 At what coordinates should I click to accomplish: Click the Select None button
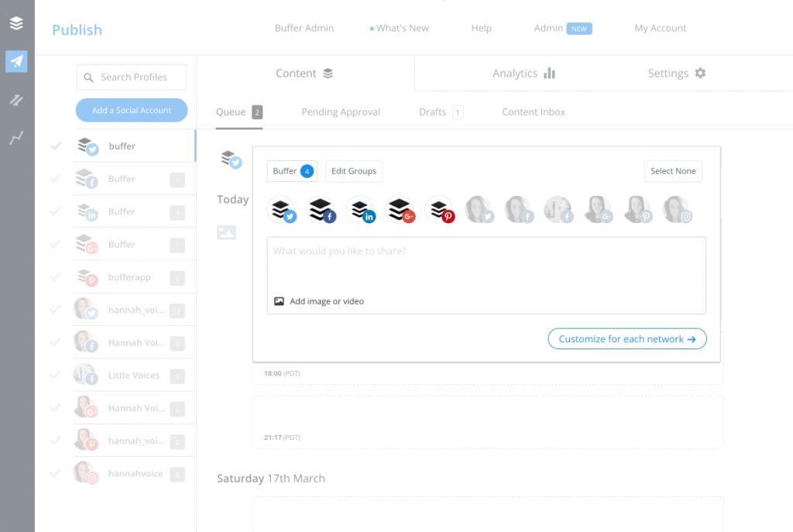[673, 171]
